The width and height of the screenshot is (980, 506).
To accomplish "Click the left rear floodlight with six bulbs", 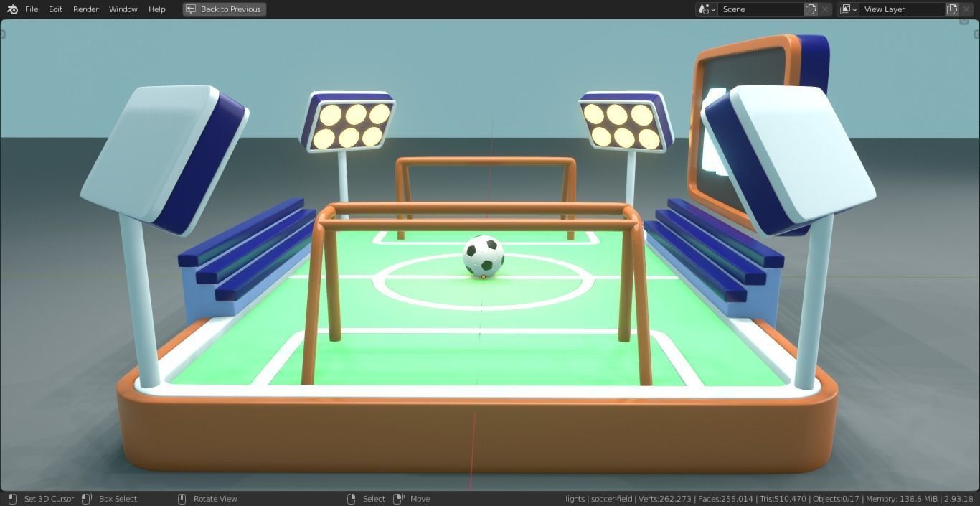I will (x=348, y=121).
